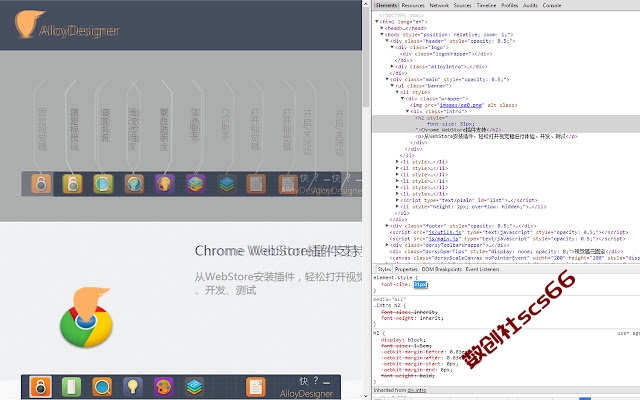Collapse the div class="logo" node
The image size is (640, 400).
[392, 47]
